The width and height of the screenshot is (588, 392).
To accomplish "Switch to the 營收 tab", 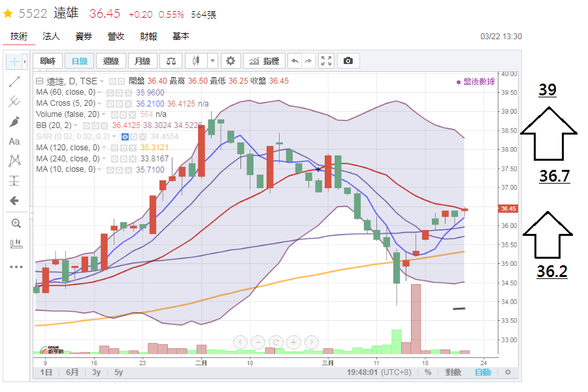I will point(116,37).
